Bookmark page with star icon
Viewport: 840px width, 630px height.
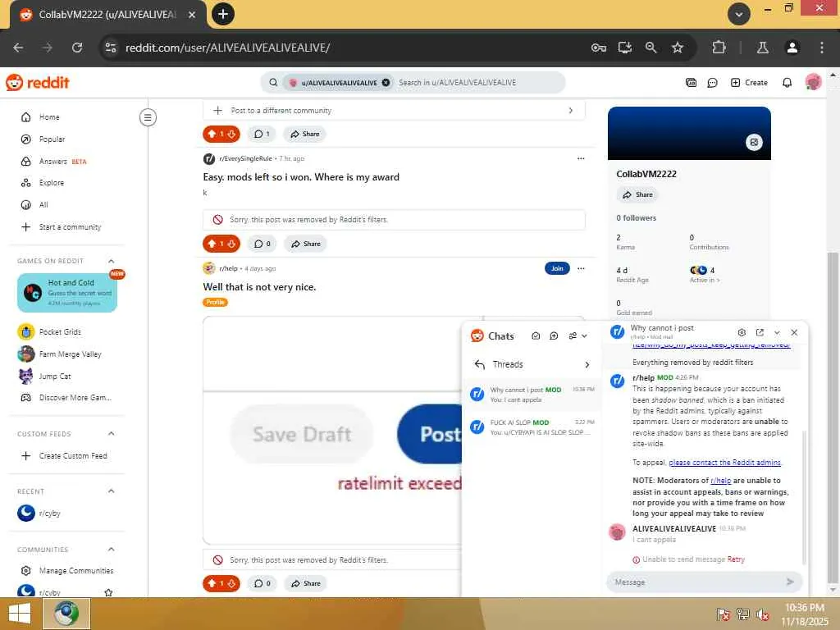pyautogui.click(x=677, y=48)
